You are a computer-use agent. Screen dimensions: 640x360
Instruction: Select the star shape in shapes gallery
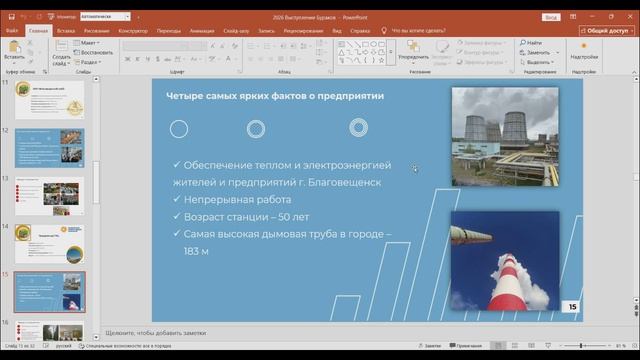click(x=381, y=60)
